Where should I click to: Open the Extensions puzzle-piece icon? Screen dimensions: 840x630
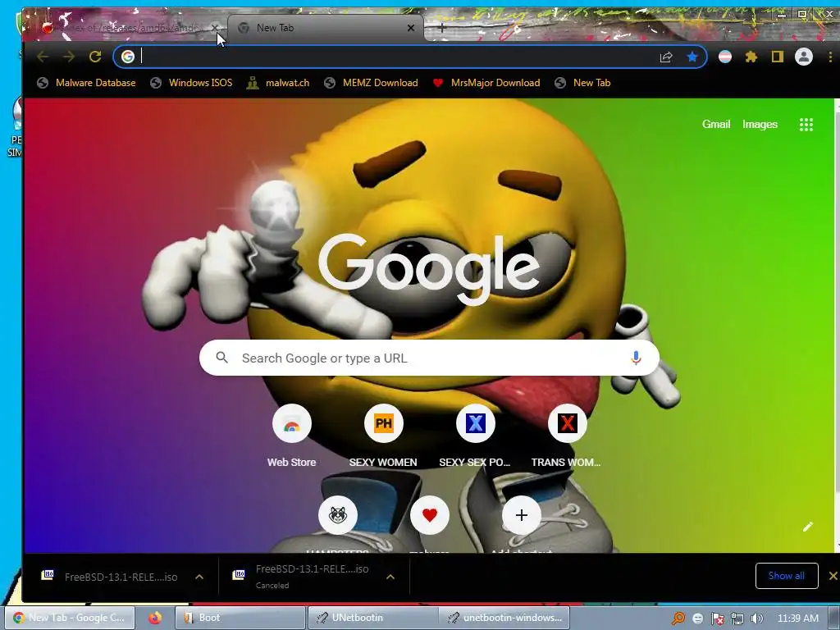pos(751,57)
